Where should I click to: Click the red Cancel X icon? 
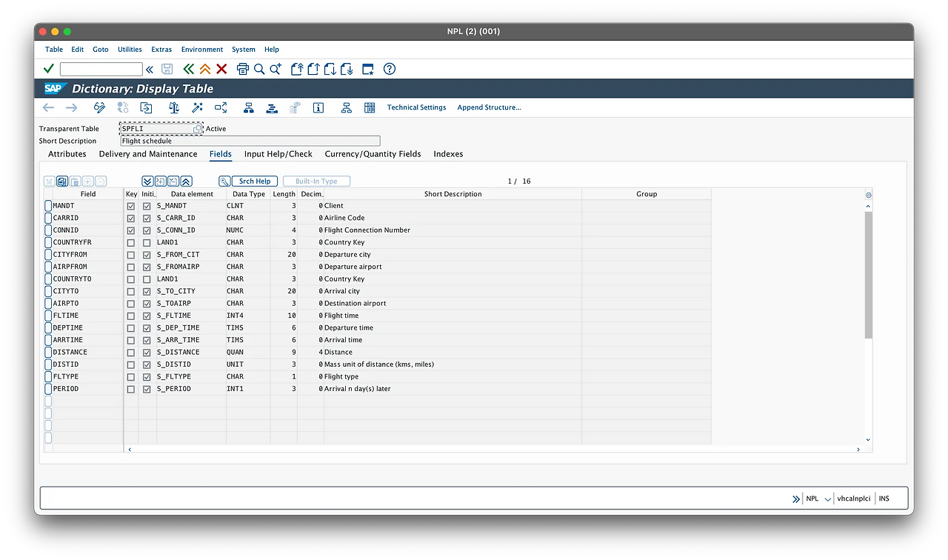coord(221,69)
